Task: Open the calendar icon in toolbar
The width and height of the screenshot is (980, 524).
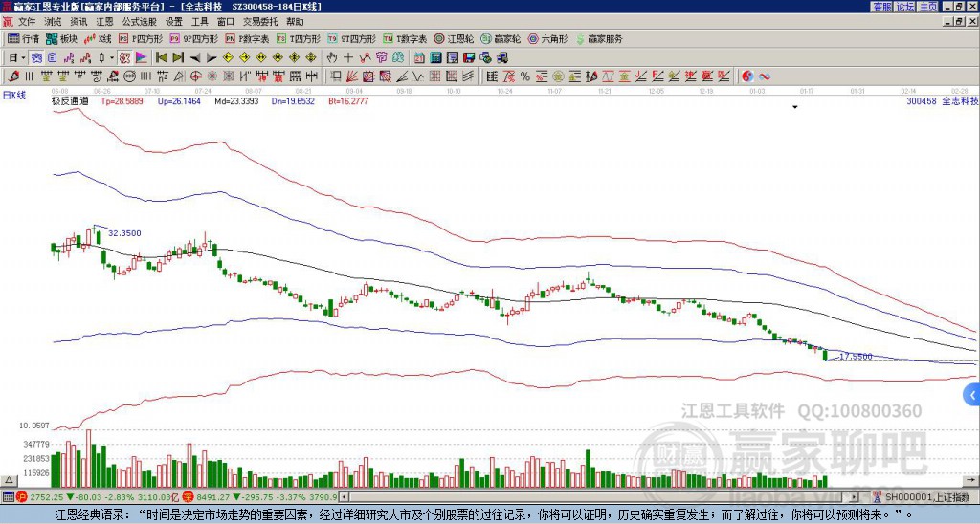Action: (x=419, y=57)
